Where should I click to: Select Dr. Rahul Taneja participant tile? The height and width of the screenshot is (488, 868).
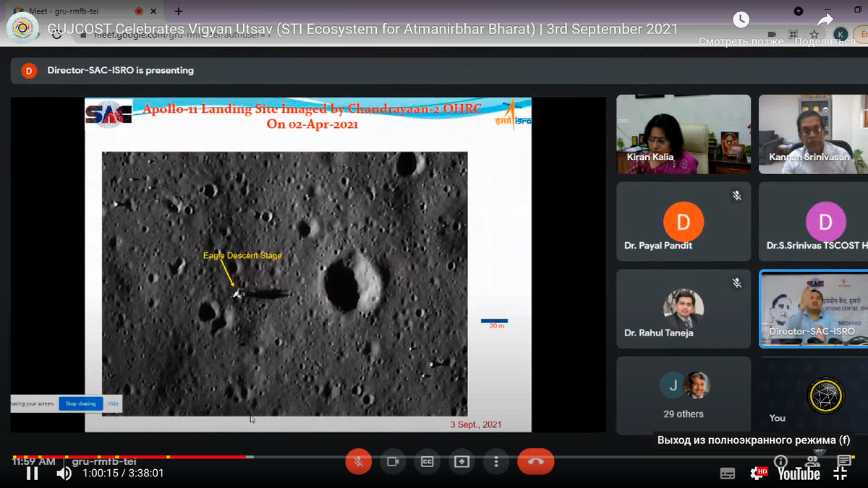[684, 309]
